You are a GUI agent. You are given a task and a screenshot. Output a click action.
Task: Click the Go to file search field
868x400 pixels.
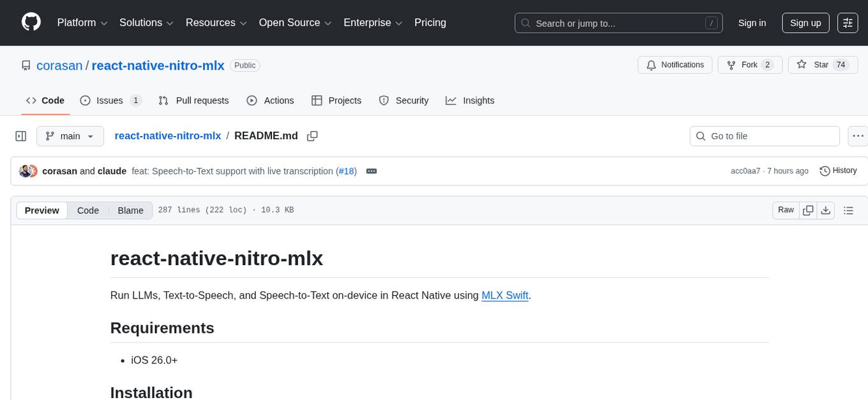click(764, 135)
